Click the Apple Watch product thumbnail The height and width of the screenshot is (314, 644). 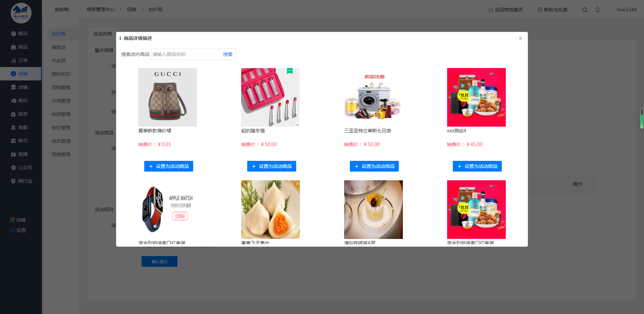click(167, 209)
